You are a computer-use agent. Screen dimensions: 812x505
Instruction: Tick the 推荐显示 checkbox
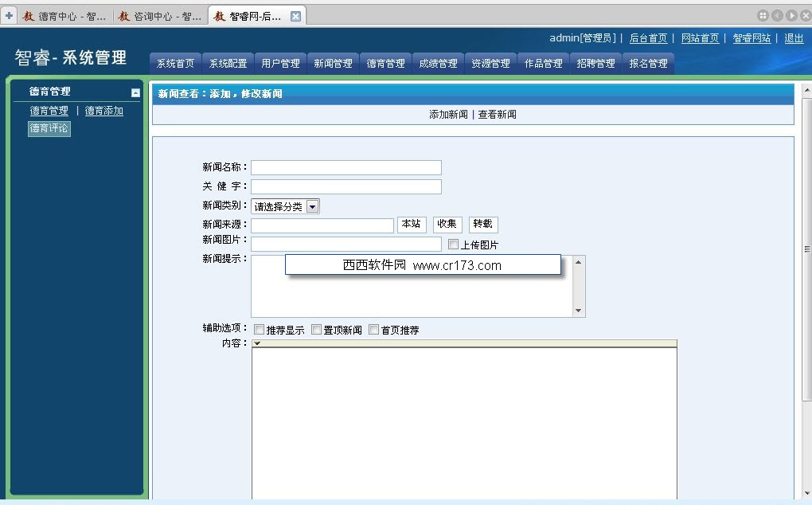point(259,330)
